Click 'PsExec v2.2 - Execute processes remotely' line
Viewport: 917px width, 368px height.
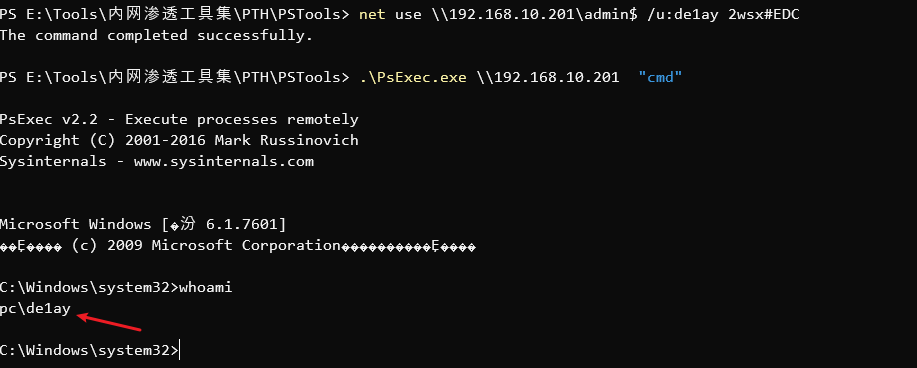[x=179, y=119]
